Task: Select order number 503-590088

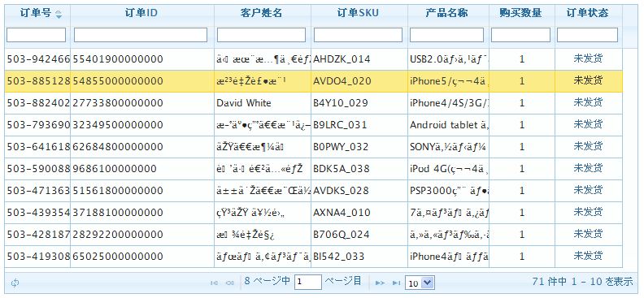Action: pyautogui.click(x=38, y=169)
